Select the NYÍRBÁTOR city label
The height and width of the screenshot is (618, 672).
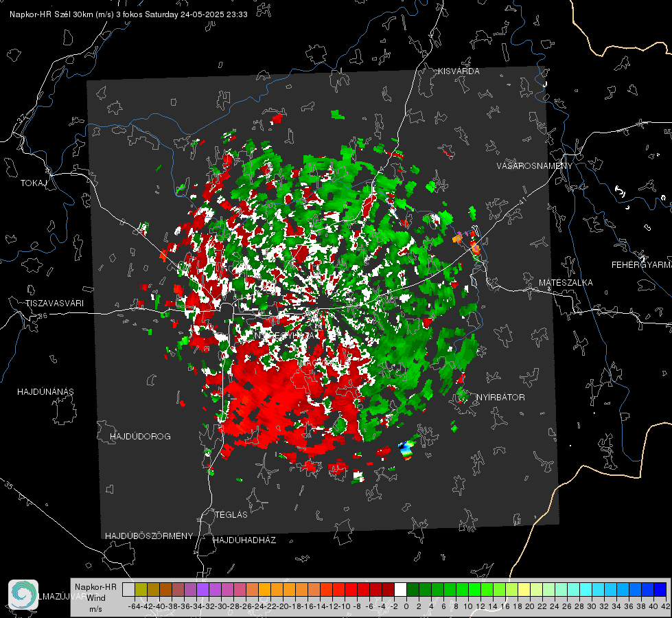500,398
